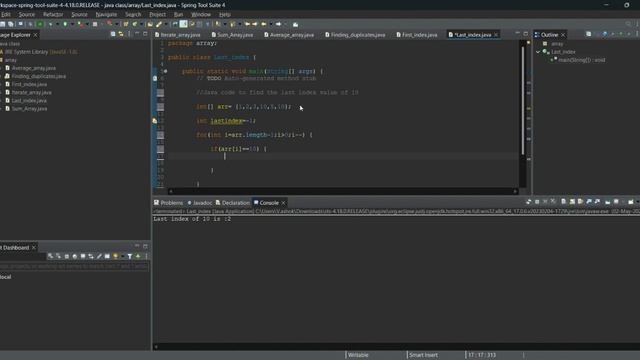
Task: Open Finding_duplicates.java in Package Explorer
Action: coord(38,76)
